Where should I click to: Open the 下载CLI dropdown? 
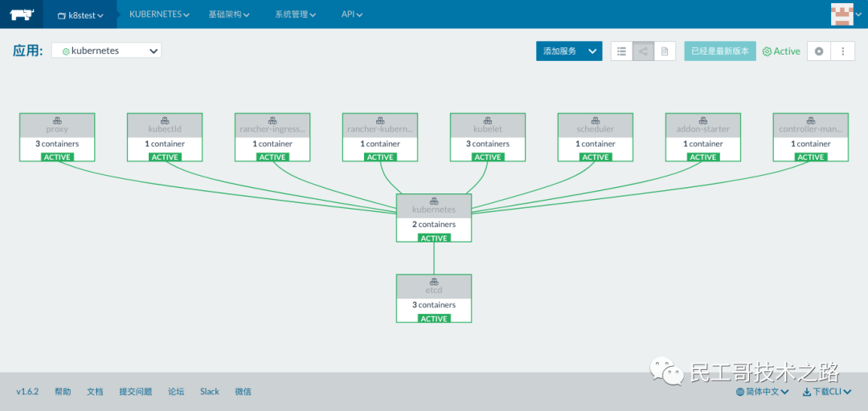click(827, 392)
